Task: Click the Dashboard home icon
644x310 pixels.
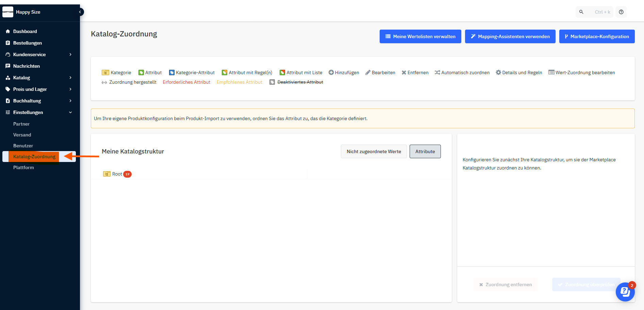Action: tap(8, 31)
